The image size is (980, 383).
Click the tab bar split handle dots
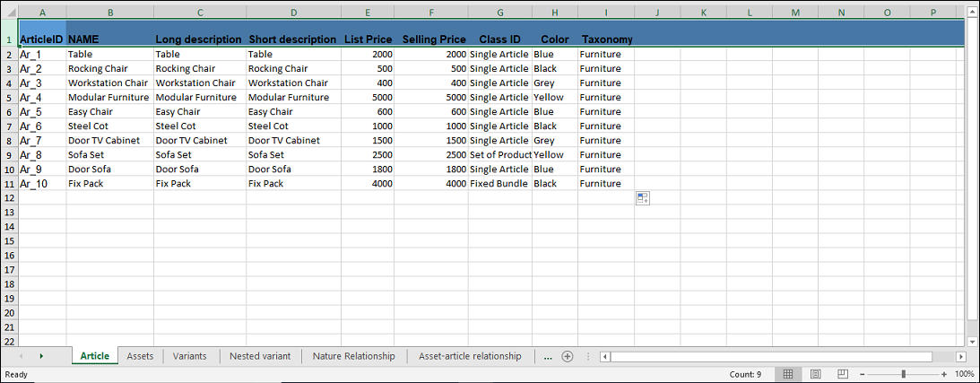(587, 356)
